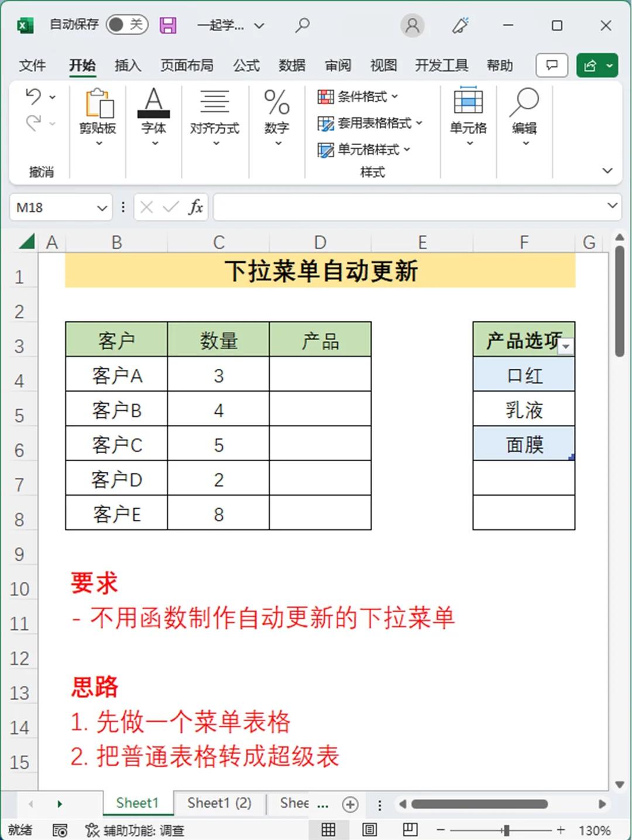Click the Insert Function fx icon

pos(195,207)
